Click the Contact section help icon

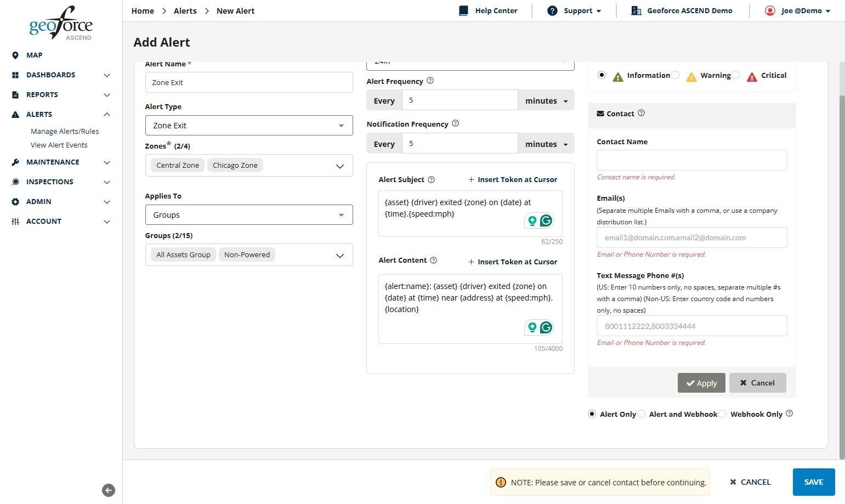(641, 113)
